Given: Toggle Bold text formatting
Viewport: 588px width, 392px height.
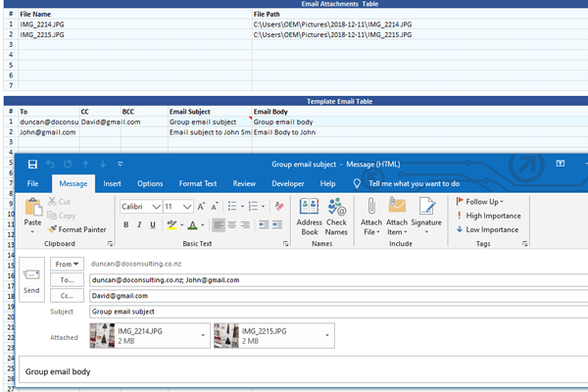Looking at the screenshot, I should coord(126,225).
